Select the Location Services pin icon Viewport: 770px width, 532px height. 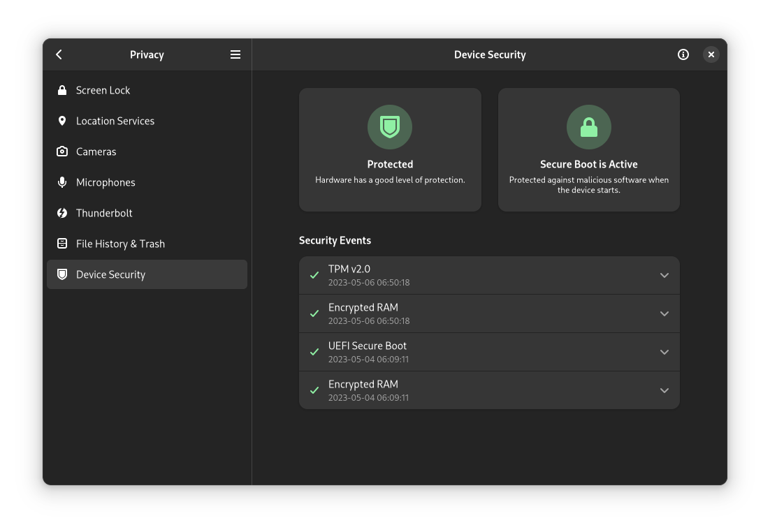(61, 121)
